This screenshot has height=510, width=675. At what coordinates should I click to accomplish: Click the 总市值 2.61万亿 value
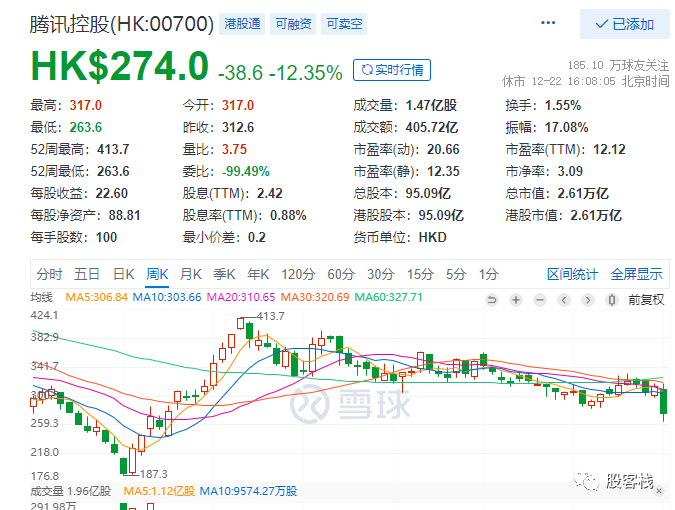[x=583, y=193]
